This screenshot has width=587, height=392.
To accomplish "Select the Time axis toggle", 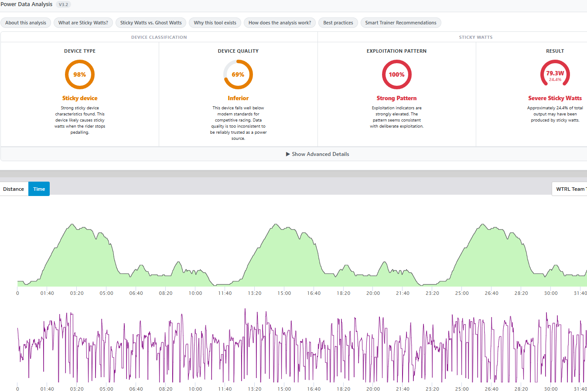I will 39,189.
